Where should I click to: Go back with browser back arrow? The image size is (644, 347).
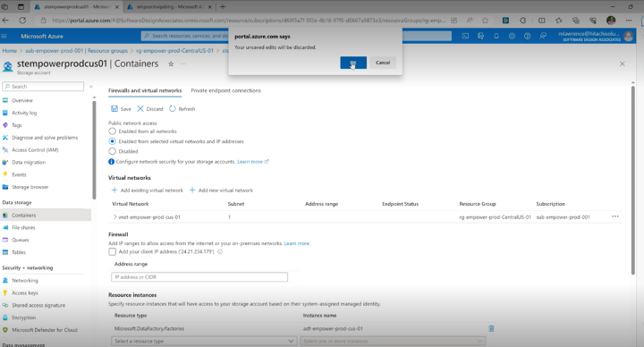(5, 20)
